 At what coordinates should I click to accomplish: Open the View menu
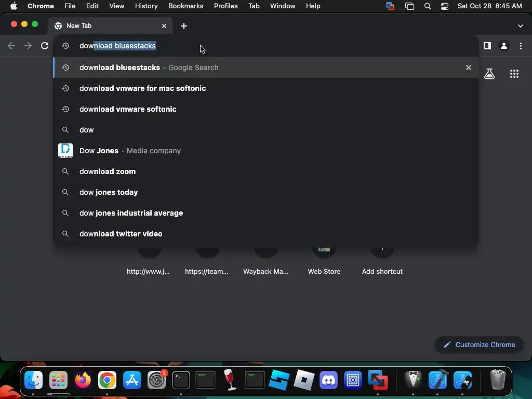(x=116, y=6)
